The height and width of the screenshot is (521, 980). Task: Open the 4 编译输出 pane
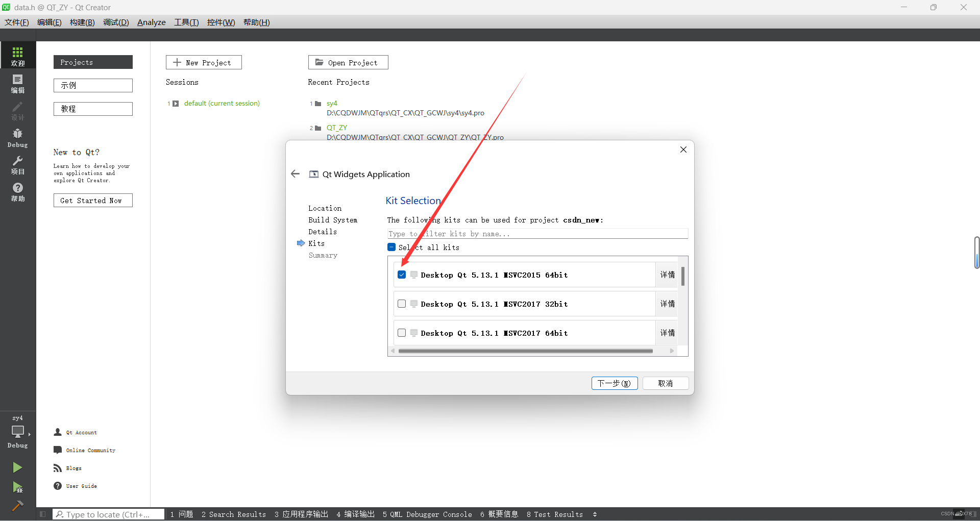click(x=356, y=514)
